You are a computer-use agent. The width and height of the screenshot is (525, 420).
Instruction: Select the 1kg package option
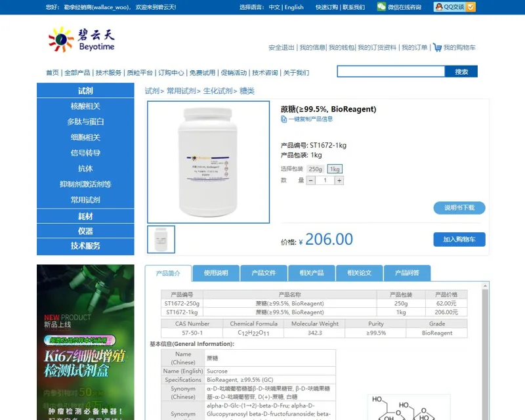click(x=335, y=169)
